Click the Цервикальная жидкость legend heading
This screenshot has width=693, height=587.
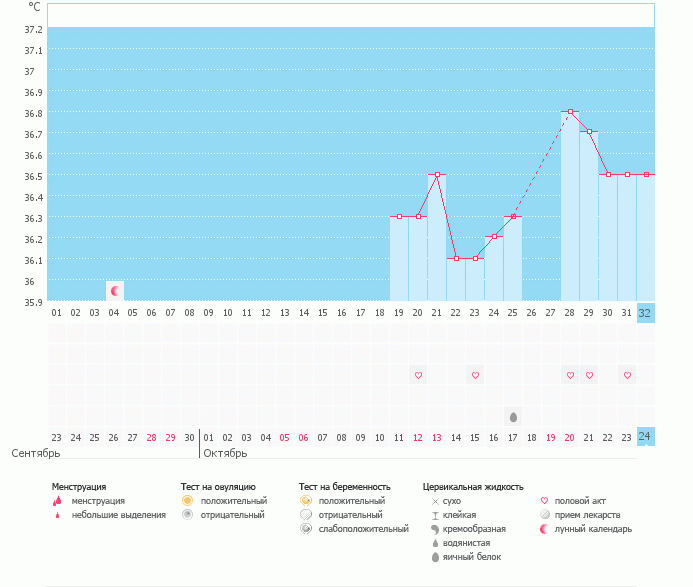click(x=473, y=486)
